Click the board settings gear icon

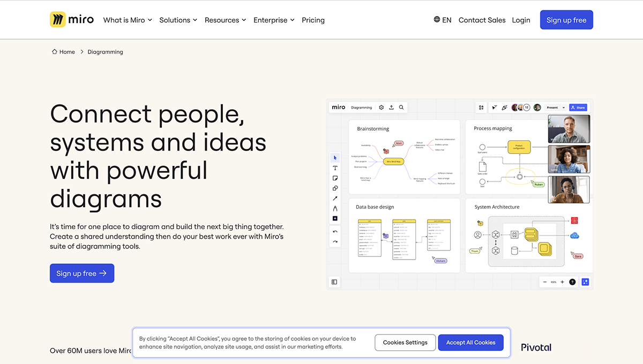382,108
